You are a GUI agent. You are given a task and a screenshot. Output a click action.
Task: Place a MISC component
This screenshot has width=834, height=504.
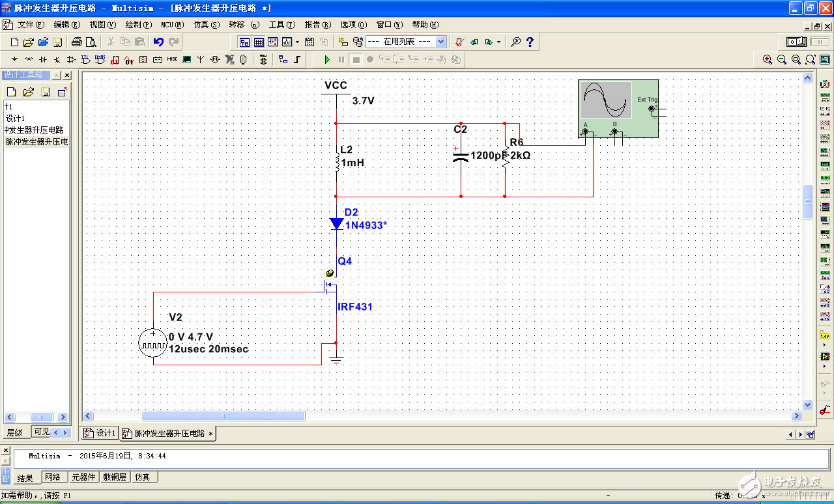172,59
